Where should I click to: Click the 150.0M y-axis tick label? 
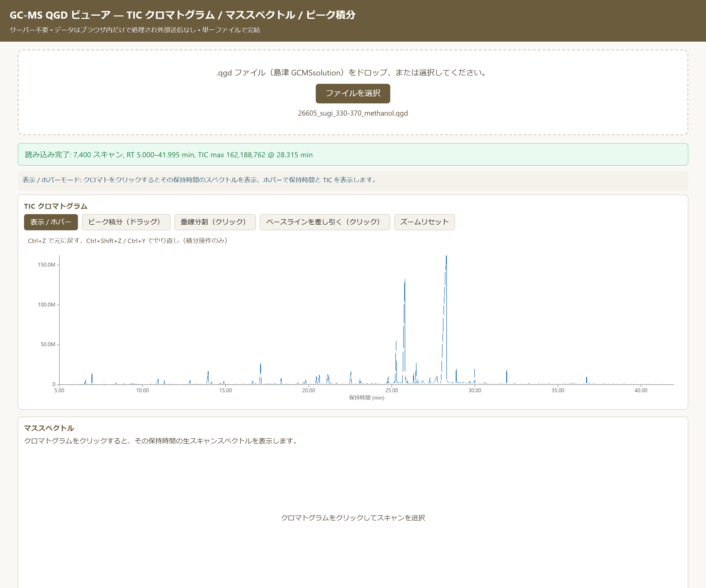[46, 265]
